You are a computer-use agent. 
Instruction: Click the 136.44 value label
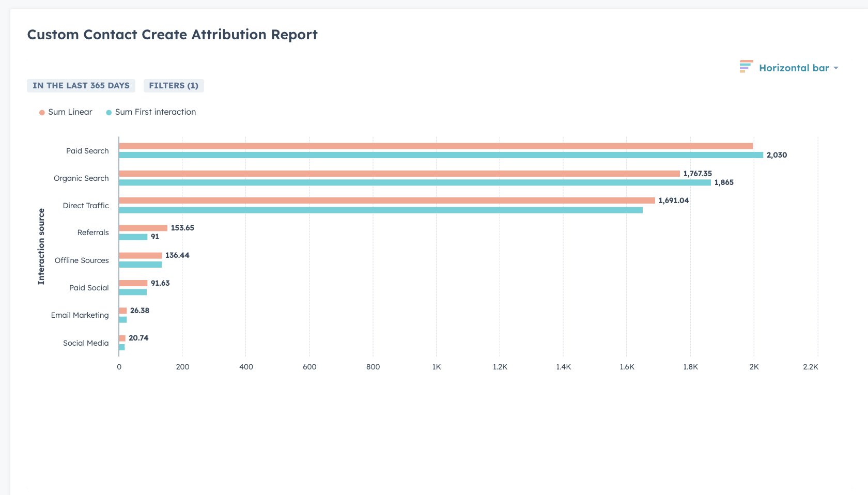tap(177, 255)
